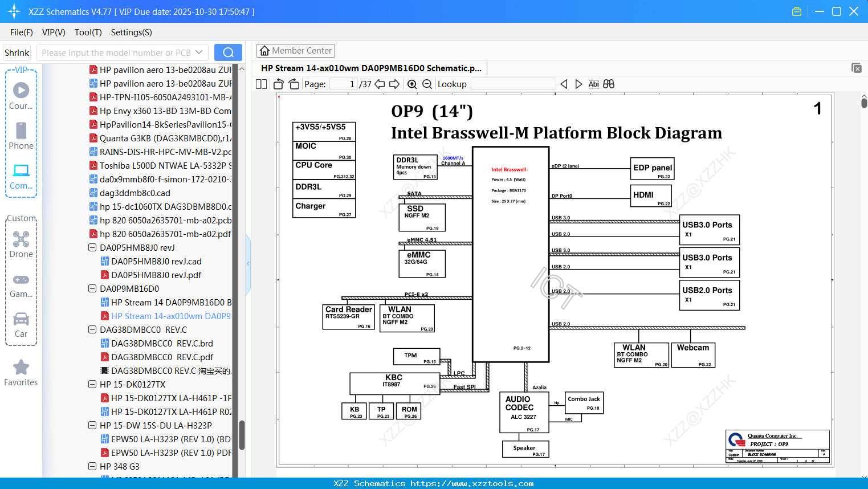Open DA0P5HMB8J0 revJ.pdf file
The height and width of the screenshot is (489, 868).
click(x=152, y=275)
